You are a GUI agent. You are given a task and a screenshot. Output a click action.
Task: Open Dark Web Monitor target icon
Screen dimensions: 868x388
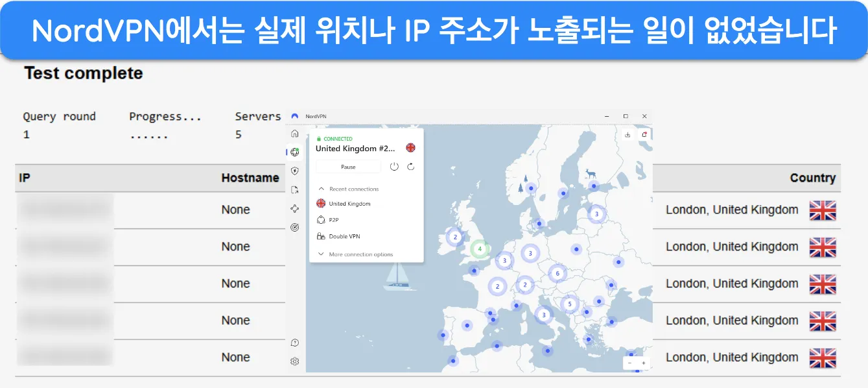pyautogui.click(x=295, y=228)
